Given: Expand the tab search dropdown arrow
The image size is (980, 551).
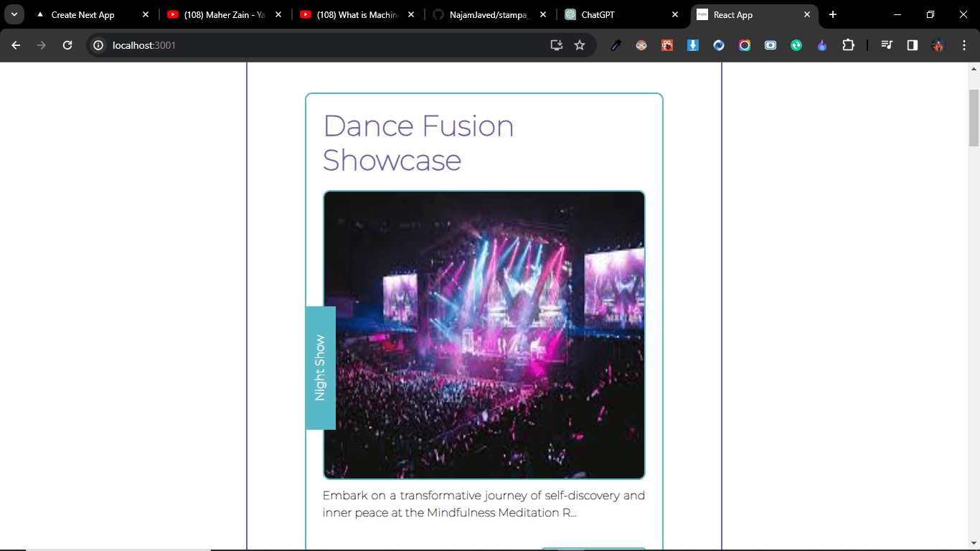Looking at the screenshot, I should (x=14, y=14).
